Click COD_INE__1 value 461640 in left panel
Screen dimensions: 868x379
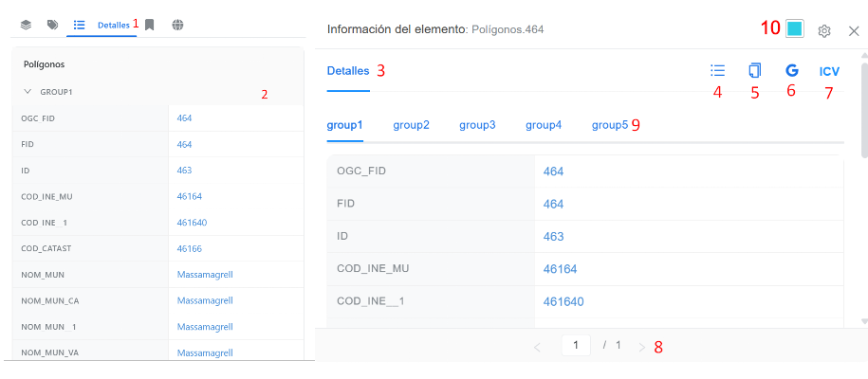click(x=192, y=223)
